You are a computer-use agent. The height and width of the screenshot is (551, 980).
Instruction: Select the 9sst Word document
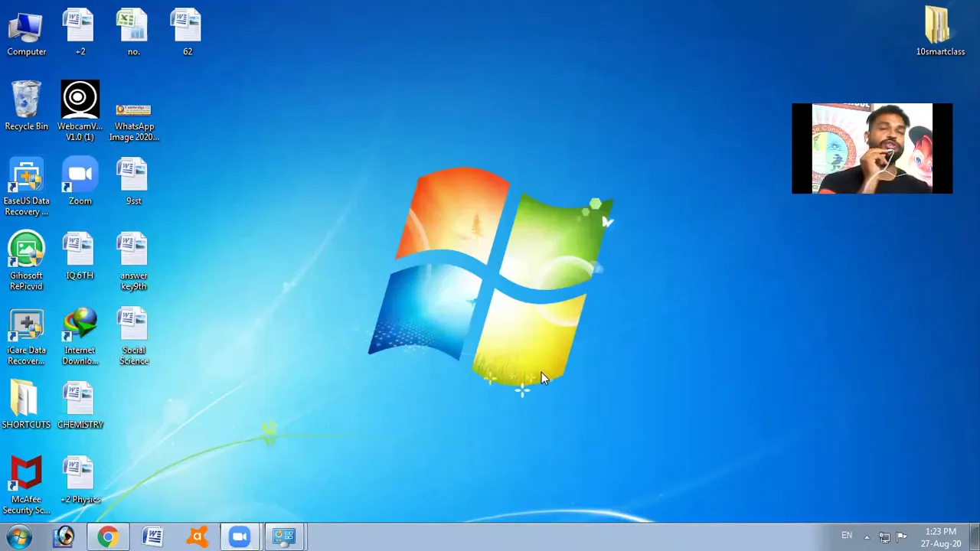[133, 181]
